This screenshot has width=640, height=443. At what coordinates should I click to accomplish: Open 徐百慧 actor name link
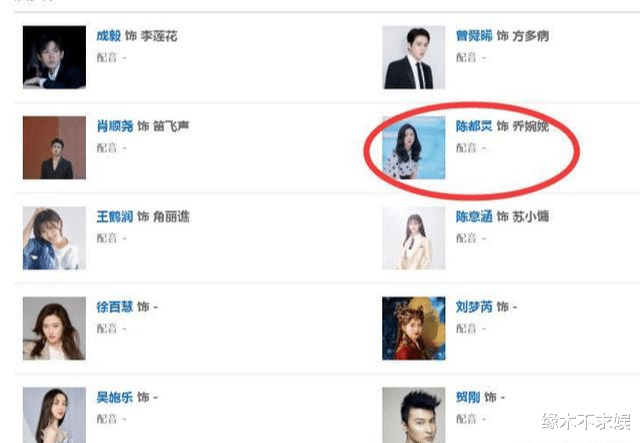[x=115, y=307]
